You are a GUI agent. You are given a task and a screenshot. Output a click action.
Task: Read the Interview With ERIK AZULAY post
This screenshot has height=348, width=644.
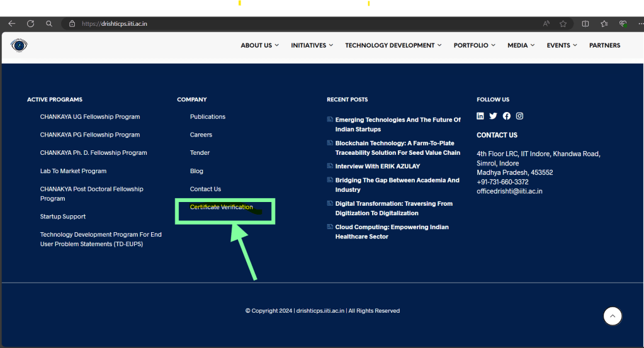pyautogui.click(x=378, y=166)
